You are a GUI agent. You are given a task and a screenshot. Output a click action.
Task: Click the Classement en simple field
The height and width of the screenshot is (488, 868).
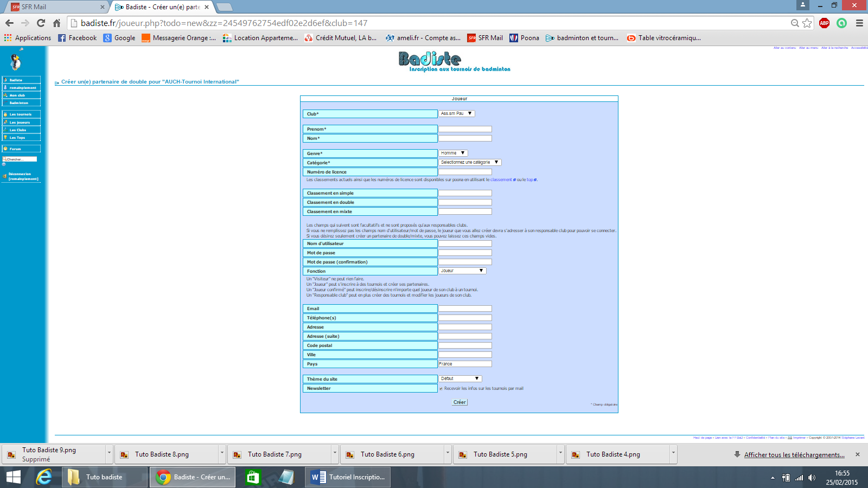(465, 193)
